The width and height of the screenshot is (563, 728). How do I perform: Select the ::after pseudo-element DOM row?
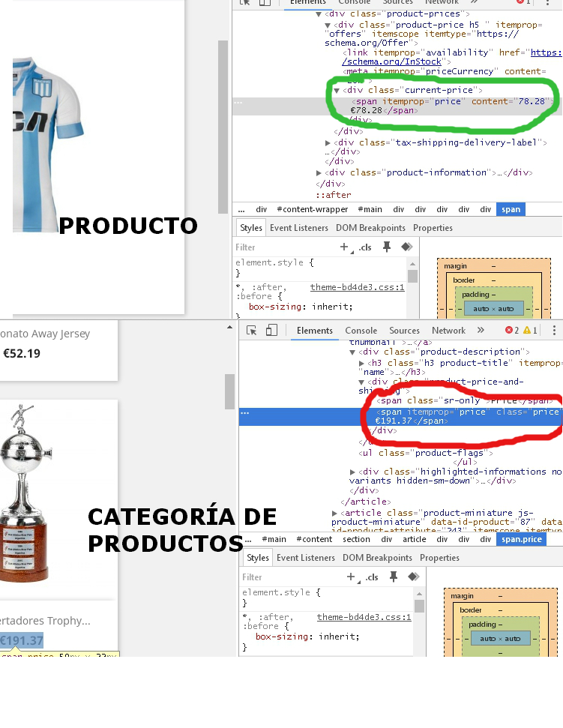334,195
